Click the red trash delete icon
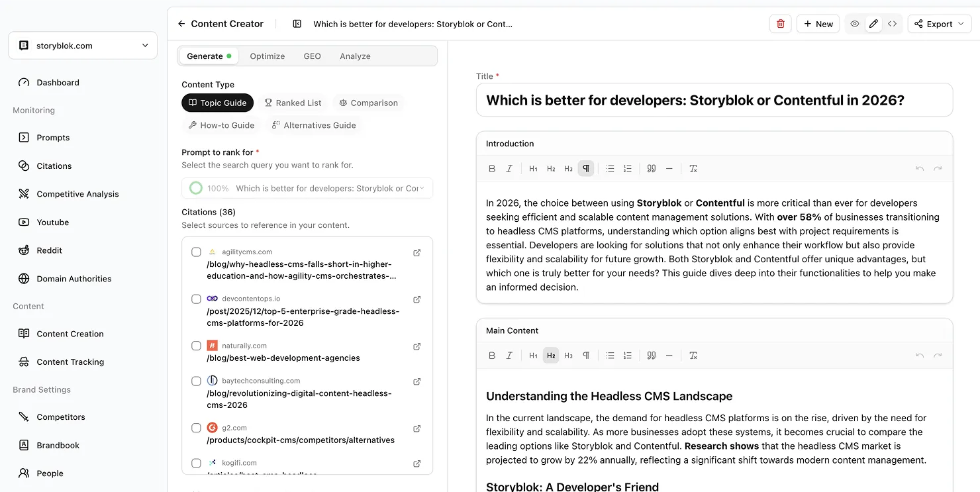 (x=780, y=24)
